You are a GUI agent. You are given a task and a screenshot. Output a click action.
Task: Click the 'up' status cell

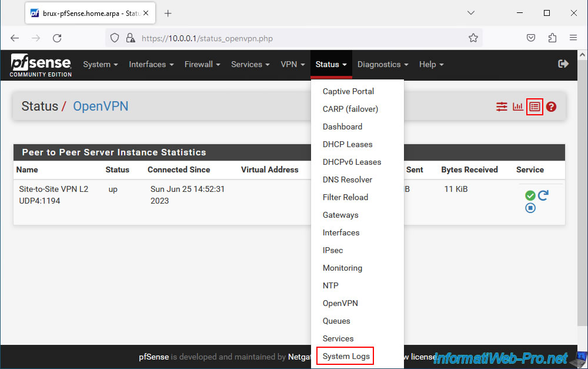tap(113, 189)
